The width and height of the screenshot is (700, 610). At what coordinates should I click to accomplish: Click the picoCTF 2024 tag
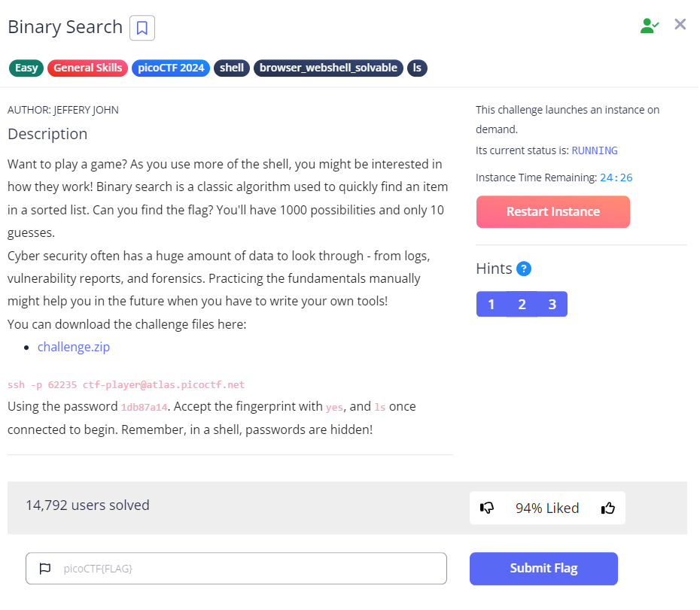[x=171, y=68]
